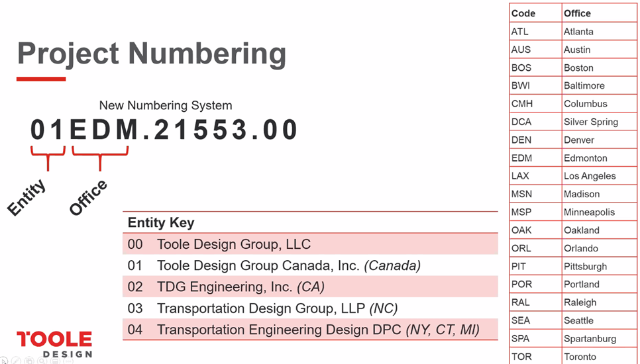Image resolution: width=640 pixels, height=364 pixels.
Task: Open the pen and laser pointer tools
Action: coord(16,361)
